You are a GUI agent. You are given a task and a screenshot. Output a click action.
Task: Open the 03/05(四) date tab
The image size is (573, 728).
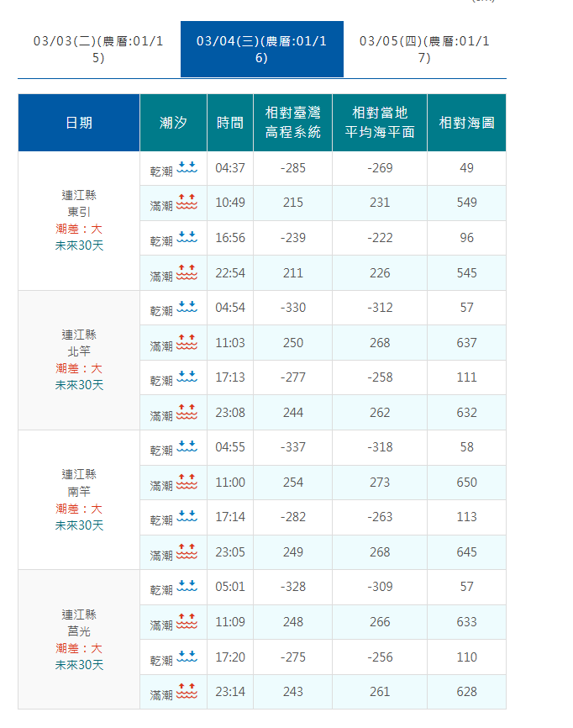424,49
